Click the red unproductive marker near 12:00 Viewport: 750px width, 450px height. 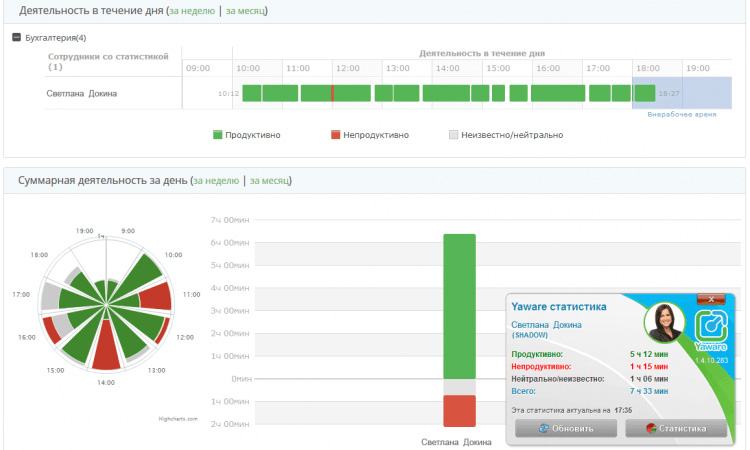pos(332,93)
